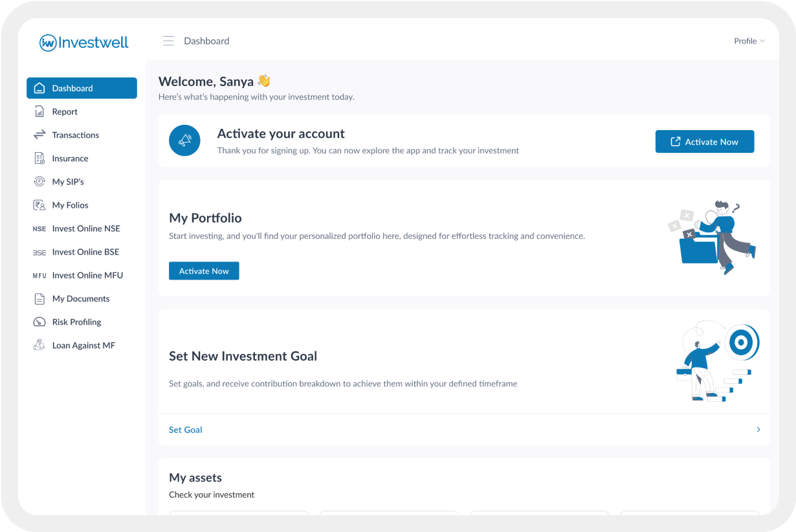Toggle the hamburger sidebar menu
This screenshot has width=796, height=532.
(168, 41)
